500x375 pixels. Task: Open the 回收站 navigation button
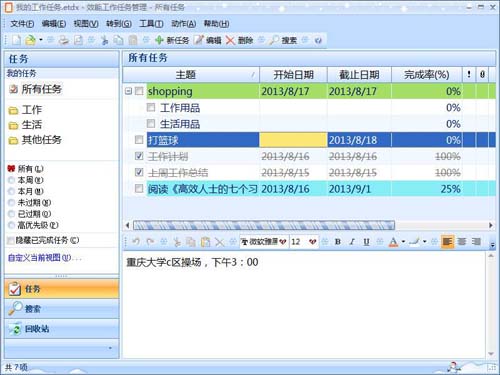click(x=62, y=329)
